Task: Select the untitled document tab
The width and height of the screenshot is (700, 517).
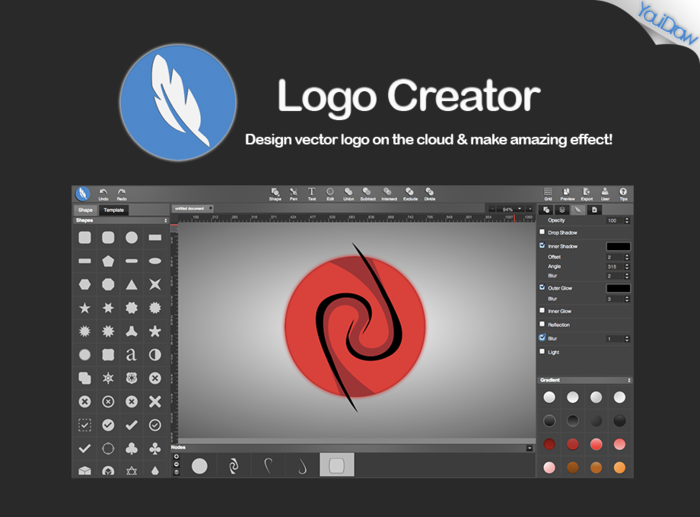Action: click(190, 208)
